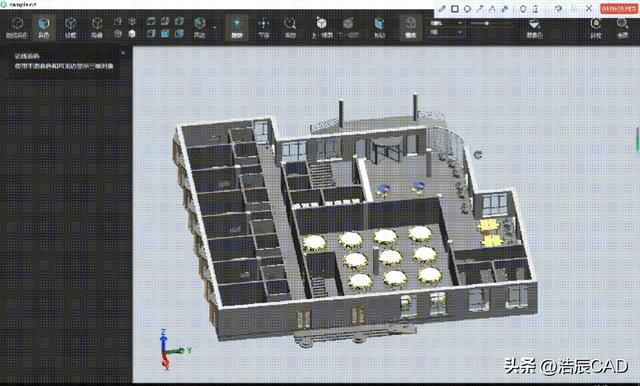Select the magnifier zoom tool
The width and height of the screenshot is (640, 386).
(x=290, y=27)
